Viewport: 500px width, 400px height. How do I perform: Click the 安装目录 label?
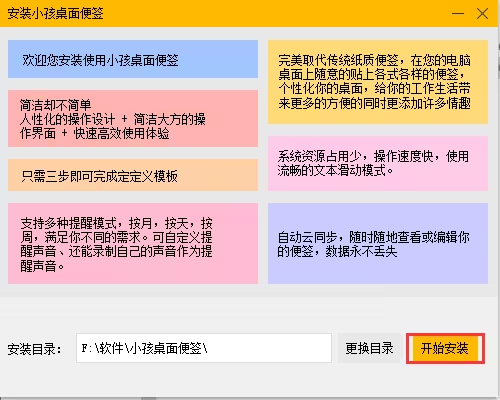34,349
